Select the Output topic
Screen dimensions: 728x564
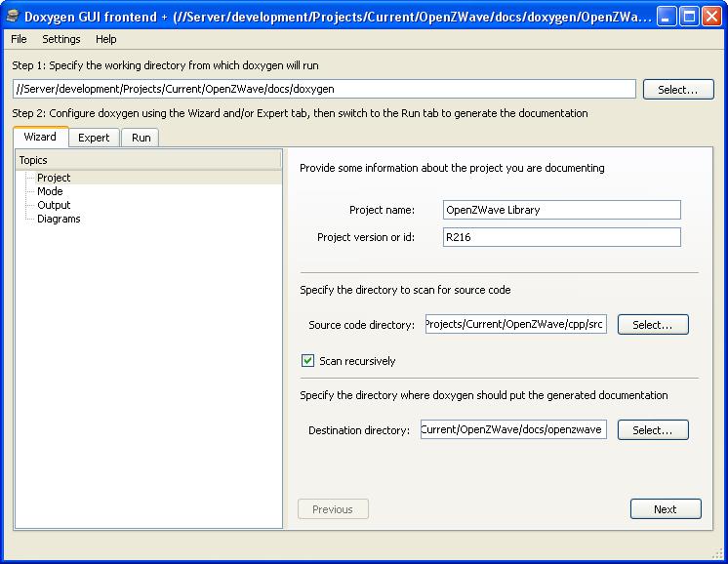tap(54, 205)
